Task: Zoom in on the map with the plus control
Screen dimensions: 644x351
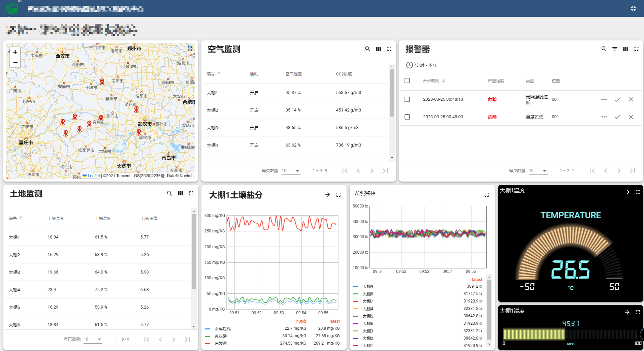Action: 15,52
